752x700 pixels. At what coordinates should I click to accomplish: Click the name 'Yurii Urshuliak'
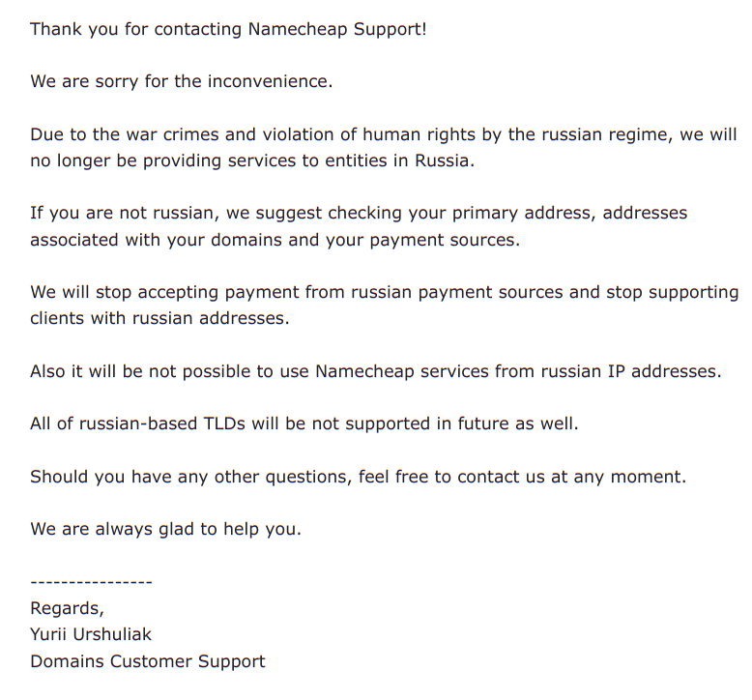91,634
